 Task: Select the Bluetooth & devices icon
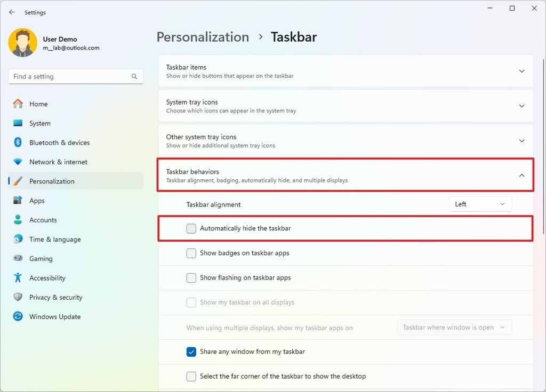tap(18, 142)
